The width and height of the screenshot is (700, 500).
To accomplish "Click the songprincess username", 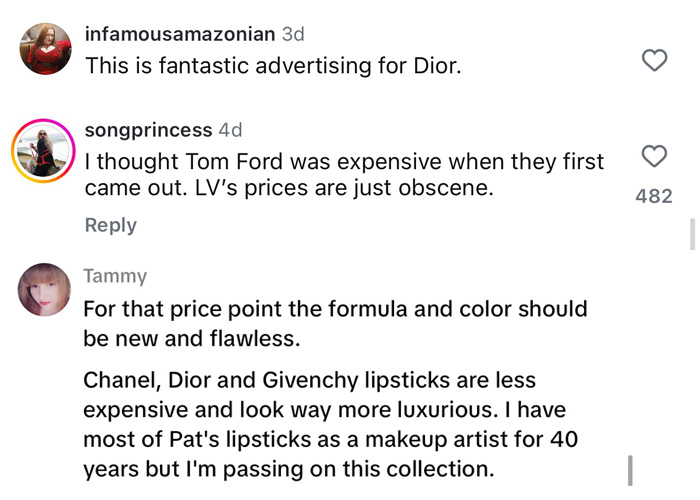I will [x=148, y=130].
